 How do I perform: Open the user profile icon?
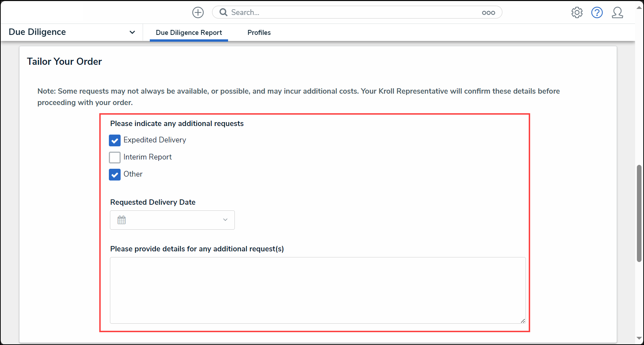pos(617,12)
